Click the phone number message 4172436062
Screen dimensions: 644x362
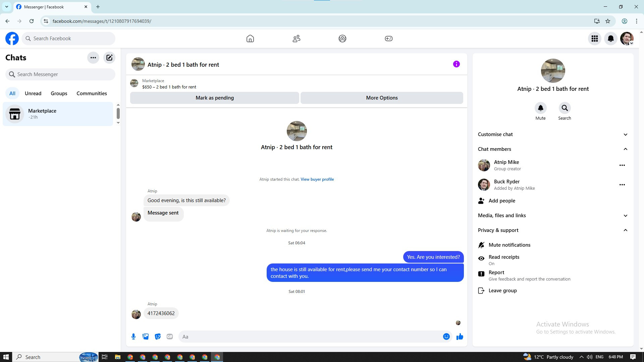click(x=161, y=313)
